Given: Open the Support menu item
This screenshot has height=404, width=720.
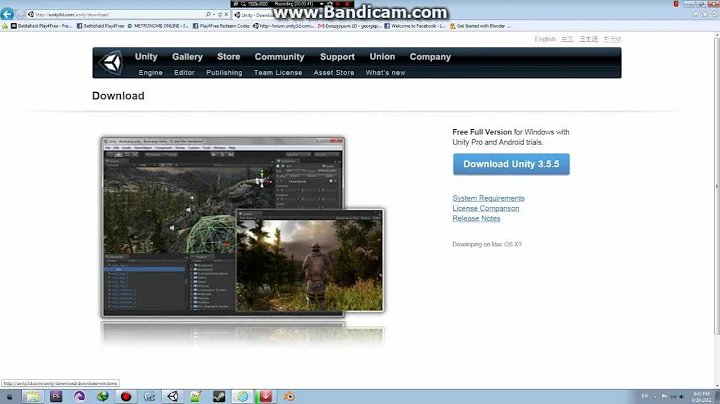Looking at the screenshot, I should pyautogui.click(x=338, y=57).
